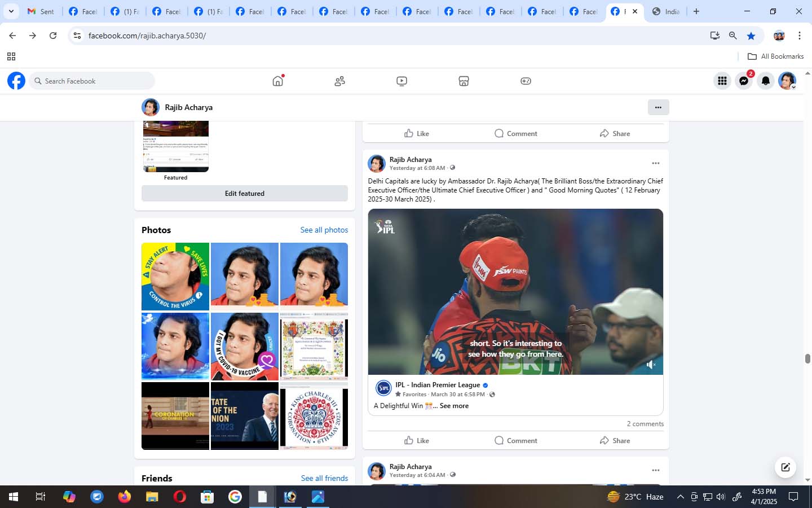Open the Chrome profile avatar
This screenshot has height=508, width=812.
click(779, 36)
